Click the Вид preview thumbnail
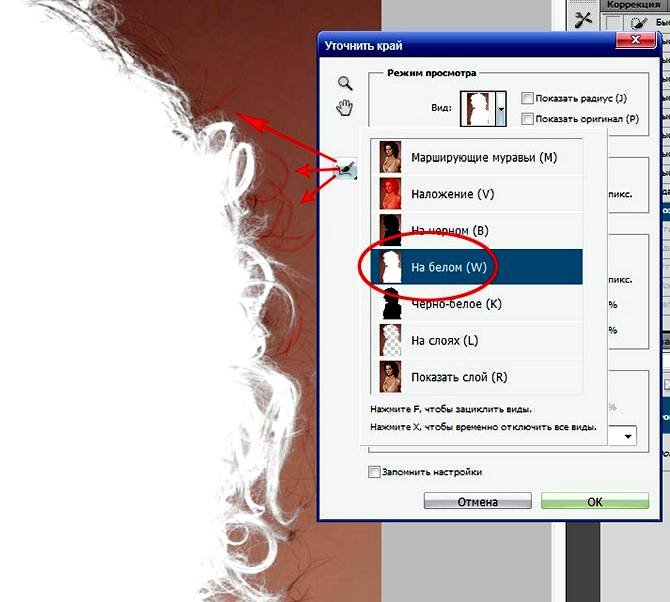Screen dimensions: 670x602 pyautogui.click(x=478, y=109)
